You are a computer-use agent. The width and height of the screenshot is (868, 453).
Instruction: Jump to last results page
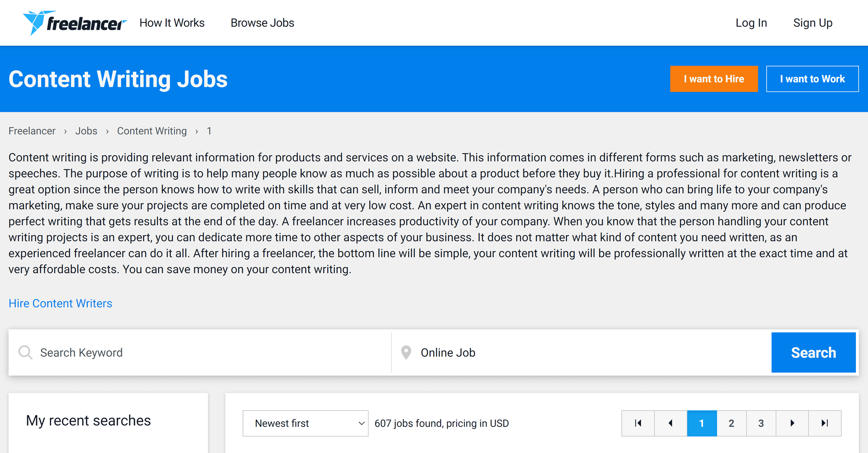point(825,423)
